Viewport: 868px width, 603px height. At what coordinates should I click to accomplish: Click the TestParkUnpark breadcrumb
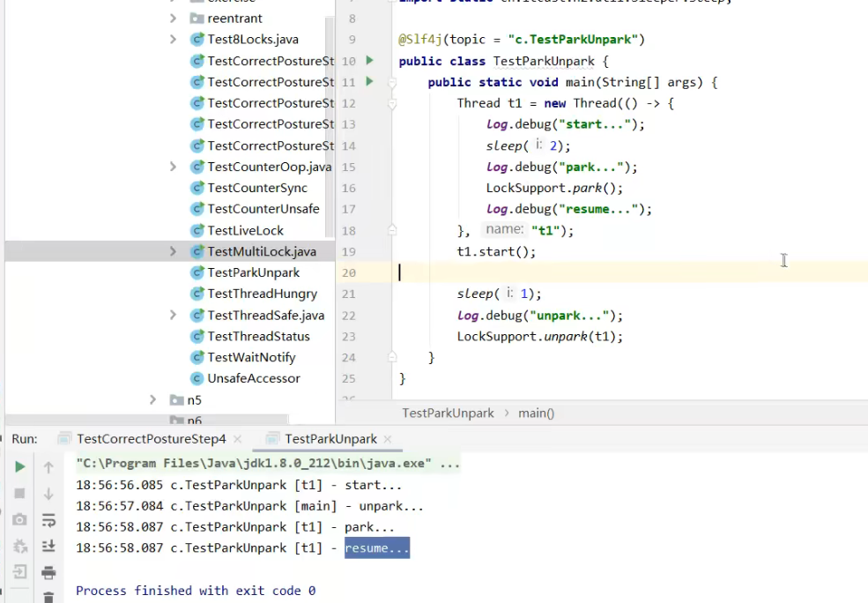(448, 413)
